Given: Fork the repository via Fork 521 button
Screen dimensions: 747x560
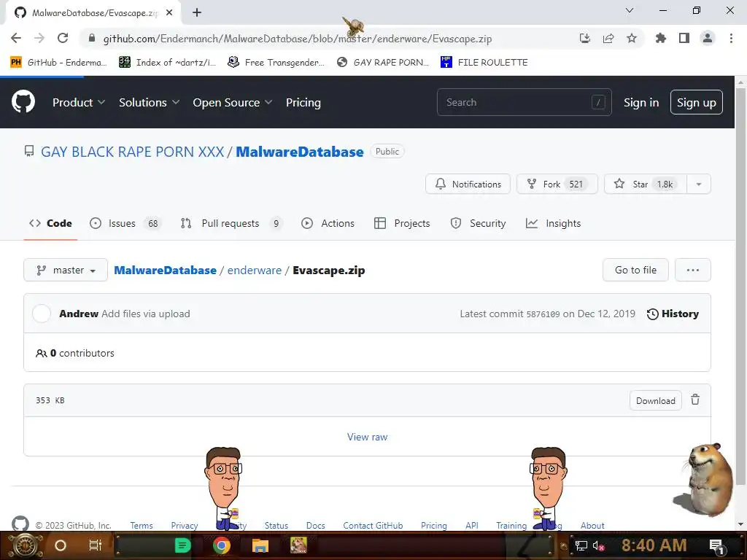Looking at the screenshot, I should click(x=557, y=184).
